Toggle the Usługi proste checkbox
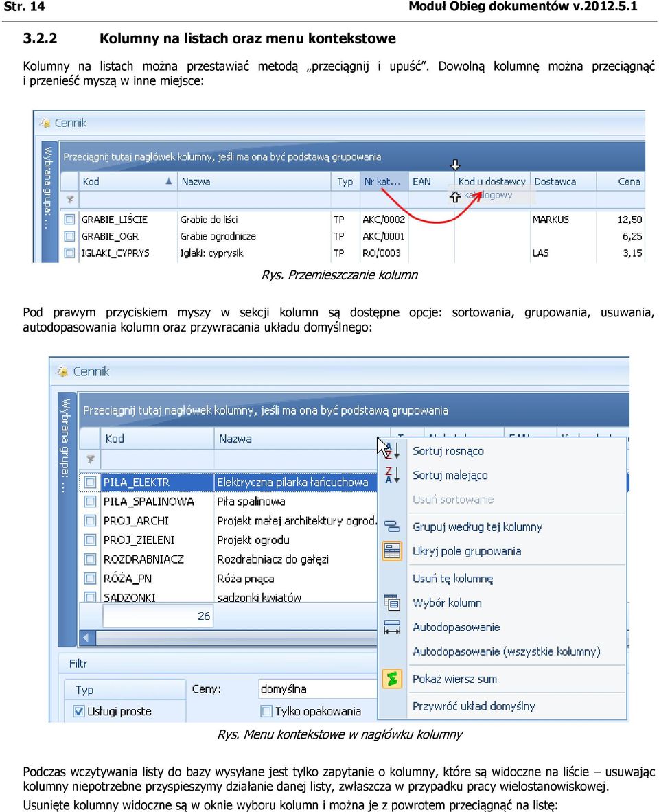Image resolution: width=659 pixels, height=812 pixels. tap(79, 711)
